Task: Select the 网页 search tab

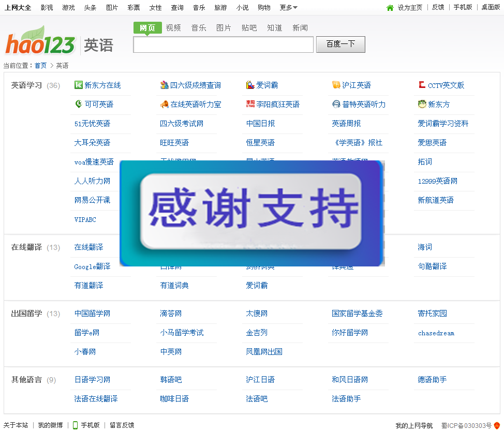Action: (x=147, y=27)
